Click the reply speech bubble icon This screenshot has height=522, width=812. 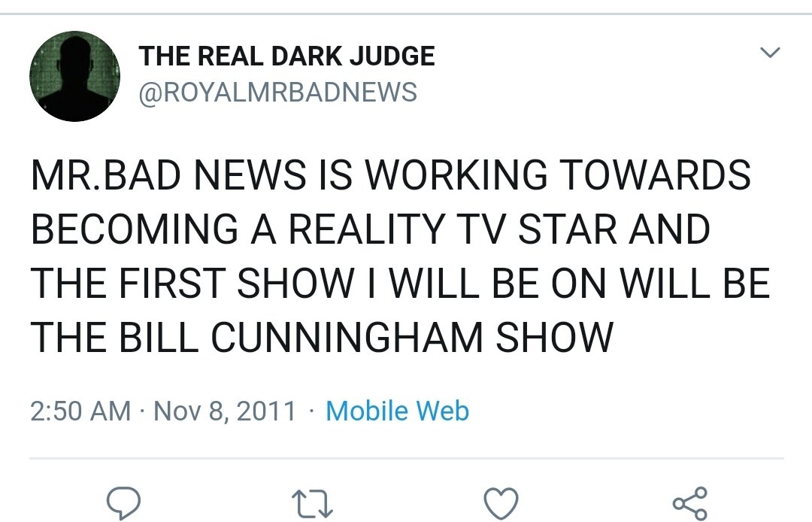pyautogui.click(x=123, y=503)
